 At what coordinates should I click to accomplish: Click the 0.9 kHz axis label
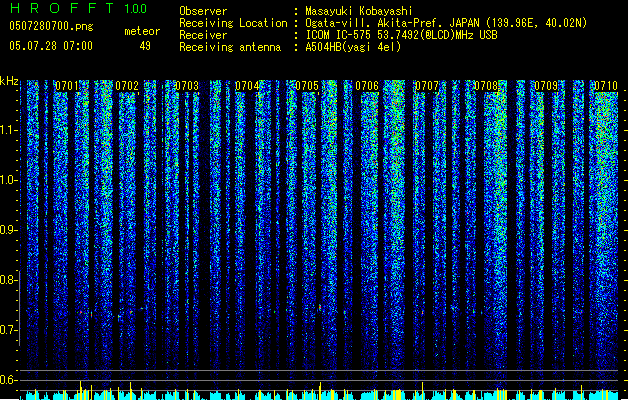(x=9, y=230)
